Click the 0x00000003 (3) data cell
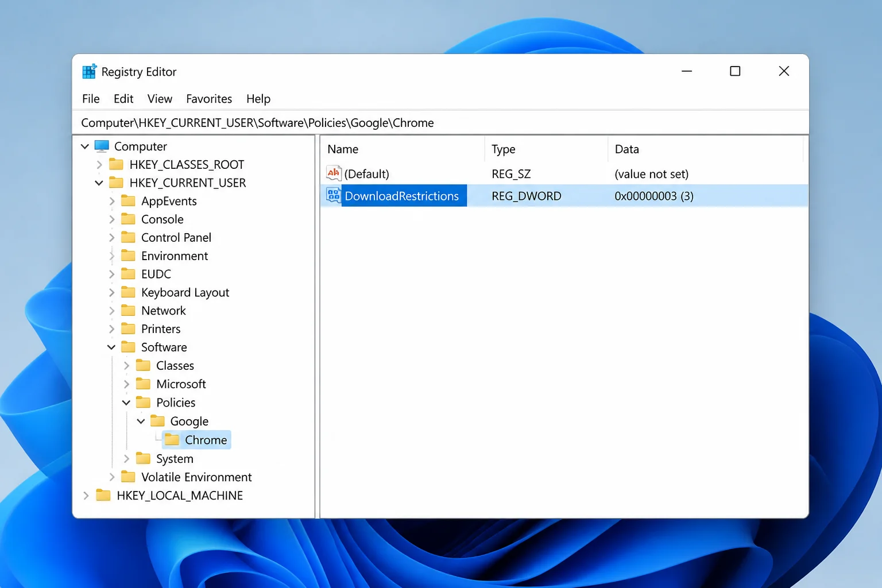The height and width of the screenshot is (588, 882). [x=654, y=196]
